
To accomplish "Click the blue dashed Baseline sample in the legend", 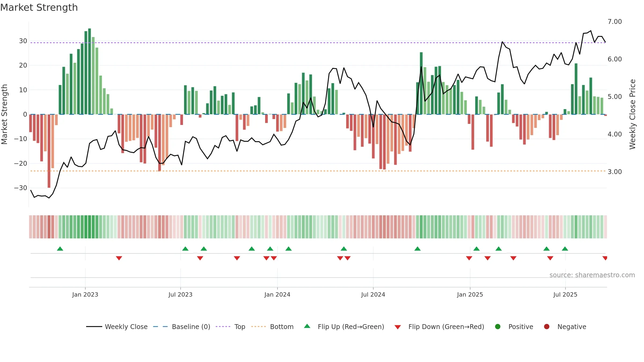I will tap(160, 327).
